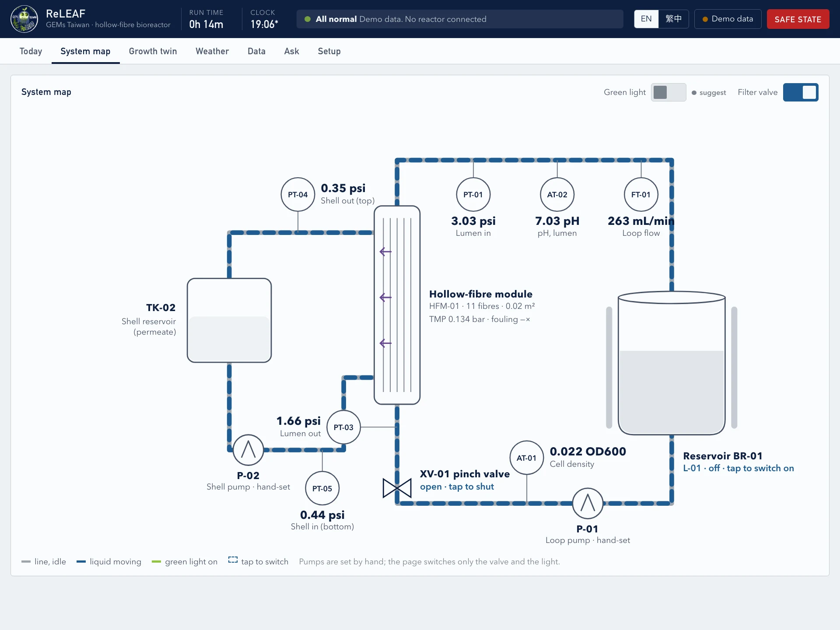This screenshot has width=840, height=630.
Task: Tap 'L-01 · off · tap to switch on'
Action: (x=738, y=468)
